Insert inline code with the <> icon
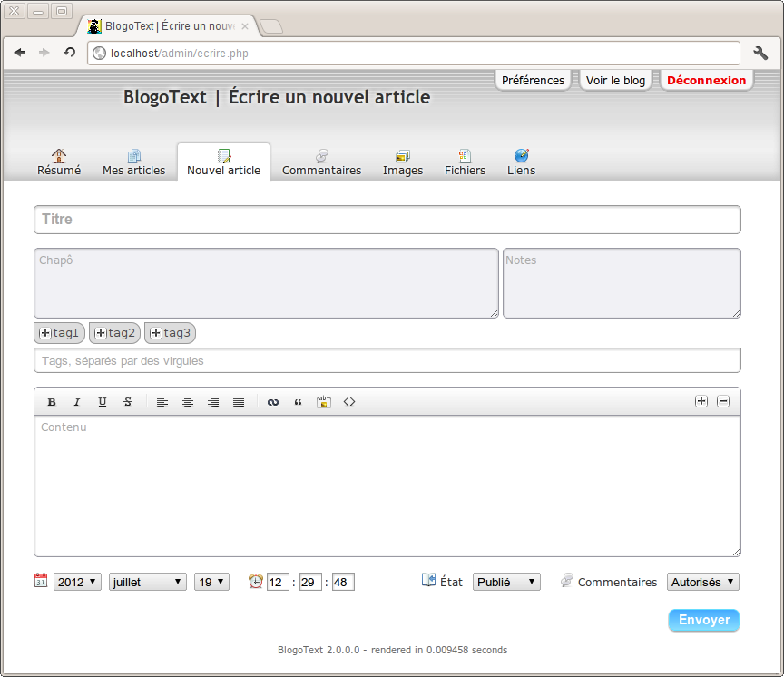 (x=349, y=401)
